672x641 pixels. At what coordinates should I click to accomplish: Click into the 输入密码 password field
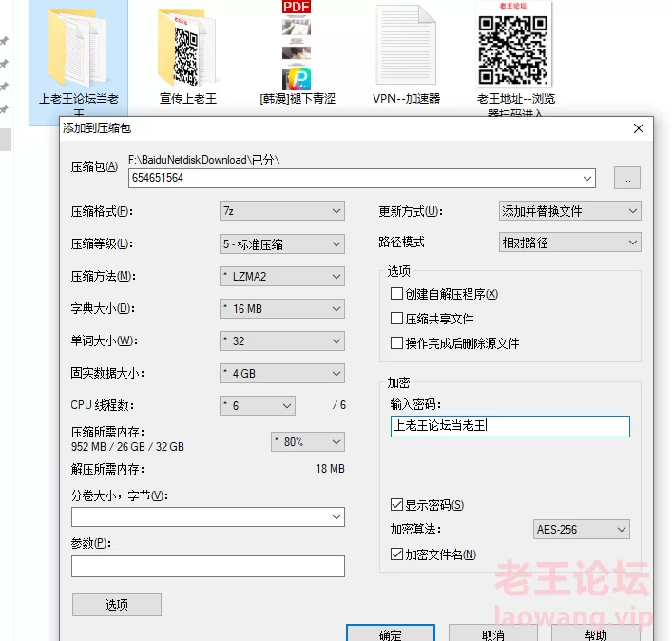tap(509, 426)
